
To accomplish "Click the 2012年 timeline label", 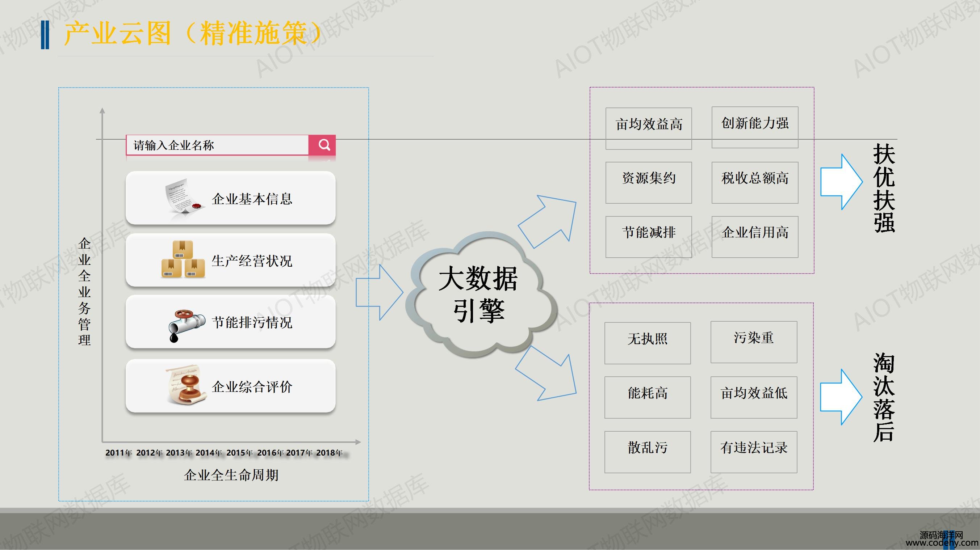I will [150, 453].
